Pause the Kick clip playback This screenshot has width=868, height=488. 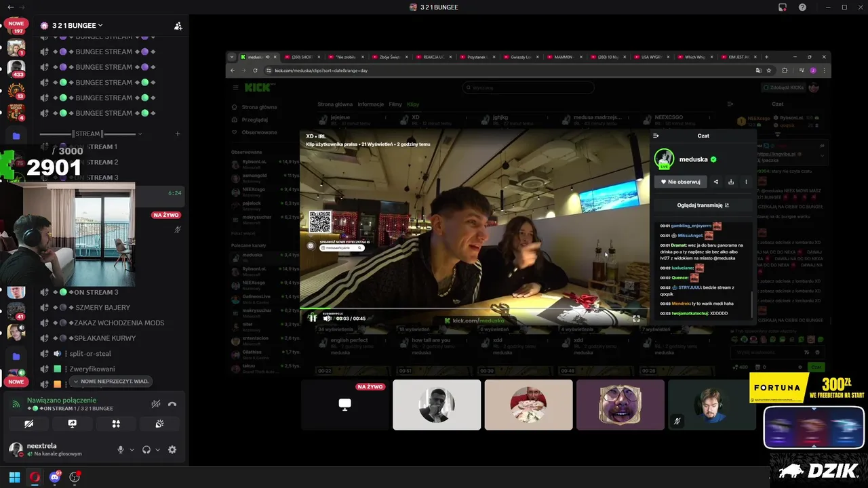tap(313, 318)
